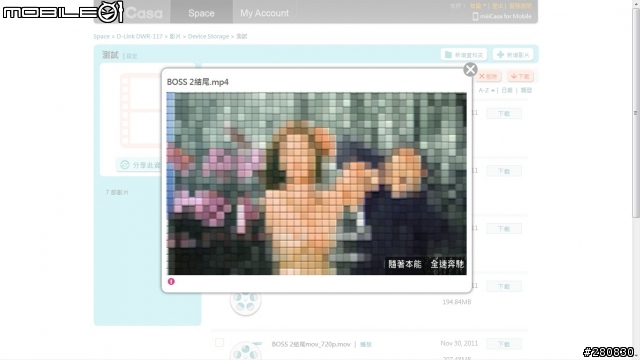The width and height of the screenshot is (640, 360).
Task: Tick the checkbox for BOSS 2結尾mov_720p.mov
Action: (x=219, y=342)
